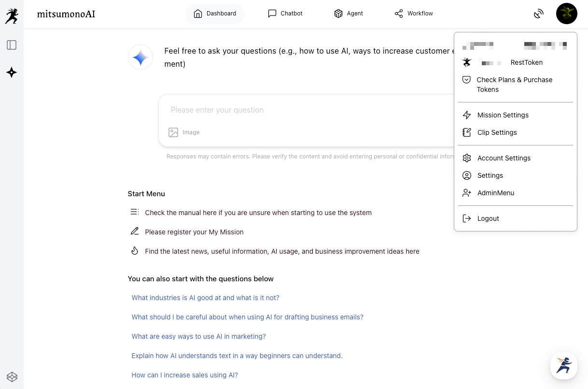
Task: Go to the Workflow tab
Action: 414,14
